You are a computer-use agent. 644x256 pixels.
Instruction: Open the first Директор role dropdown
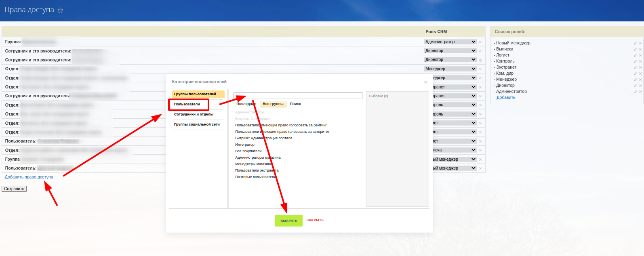click(450, 51)
